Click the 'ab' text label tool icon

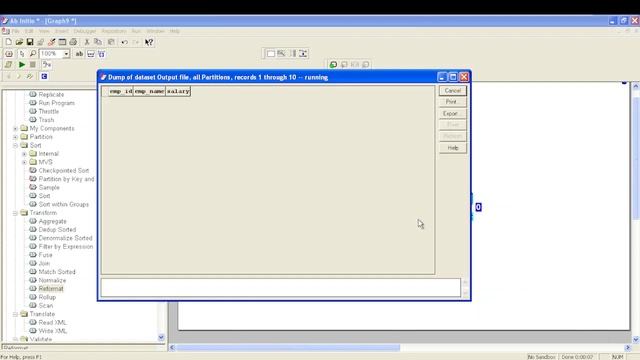point(79,53)
